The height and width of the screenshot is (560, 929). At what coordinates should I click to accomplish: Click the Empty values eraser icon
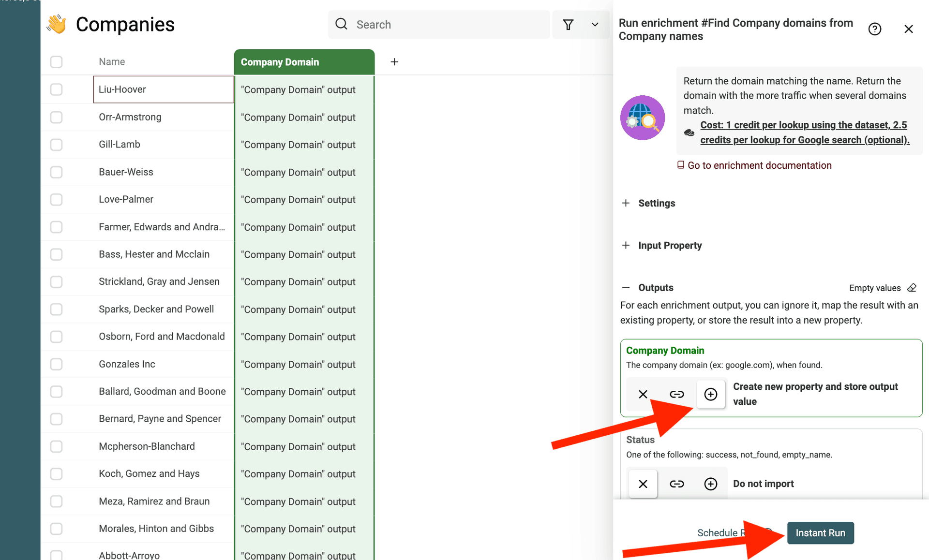click(x=912, y=288)
